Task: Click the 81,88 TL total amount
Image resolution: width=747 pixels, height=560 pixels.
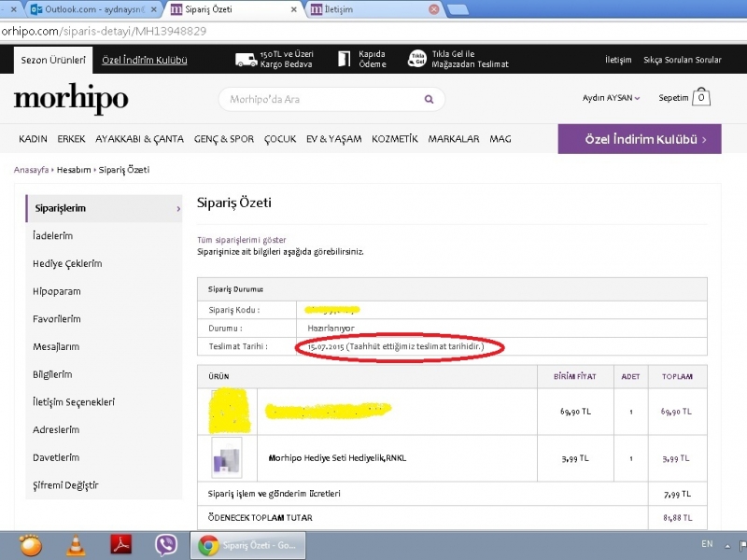Action: point(678,518)
